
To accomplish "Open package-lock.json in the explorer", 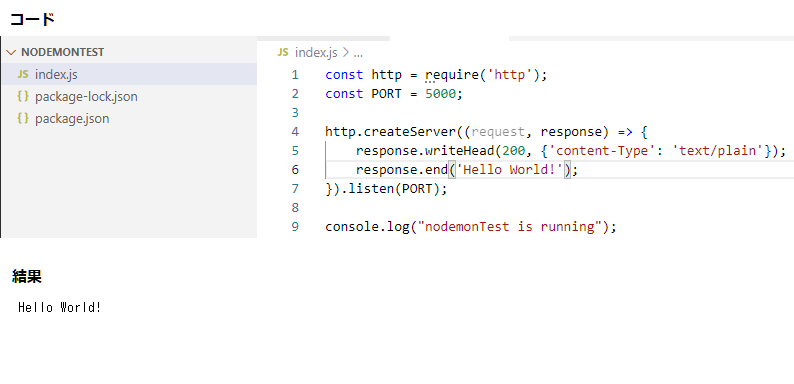I will point(129,96).
